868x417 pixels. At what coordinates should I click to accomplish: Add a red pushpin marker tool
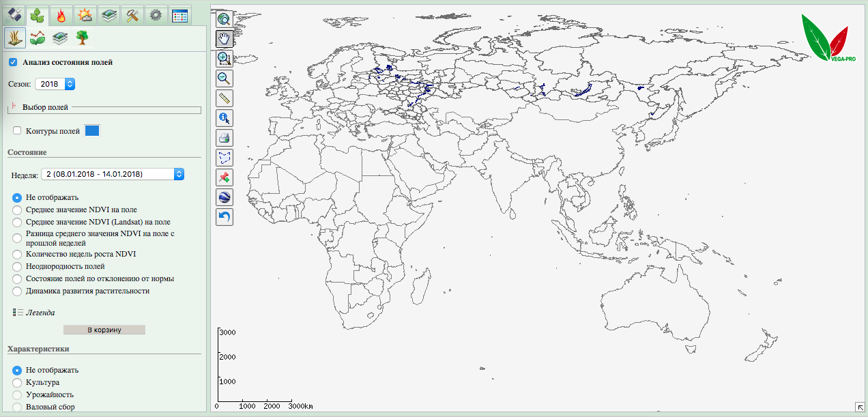(x=225, y=177)
